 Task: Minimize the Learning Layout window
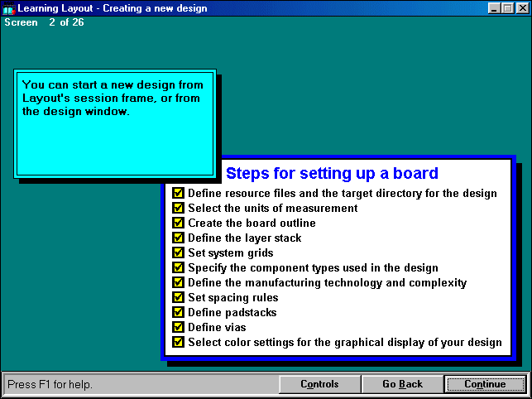494,8
